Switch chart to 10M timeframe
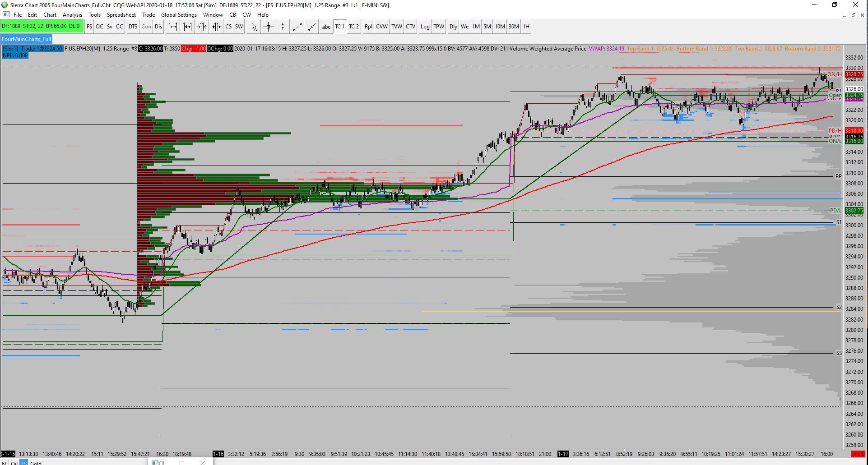 pos(500,27)
